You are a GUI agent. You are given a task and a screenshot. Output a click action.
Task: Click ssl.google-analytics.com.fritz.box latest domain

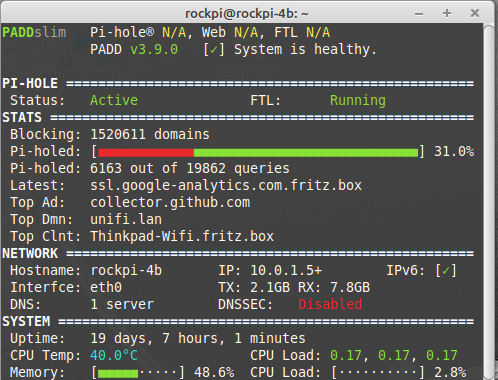coord(226,185)
